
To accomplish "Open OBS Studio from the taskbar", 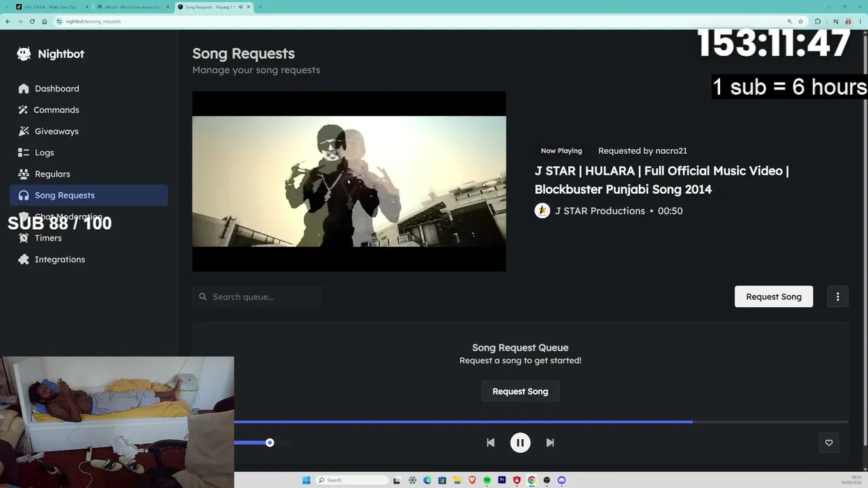I will [547, 480].
